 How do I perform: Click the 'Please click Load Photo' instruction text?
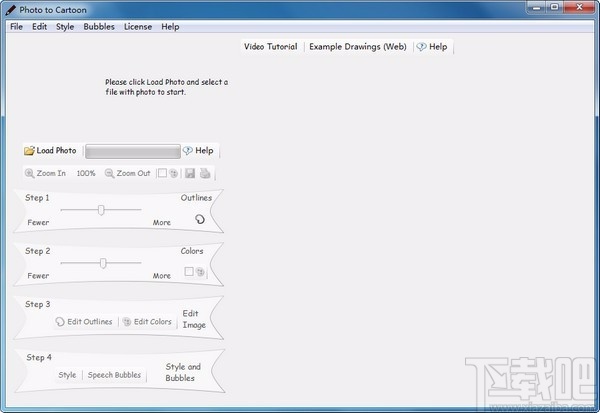coord(166,87)
